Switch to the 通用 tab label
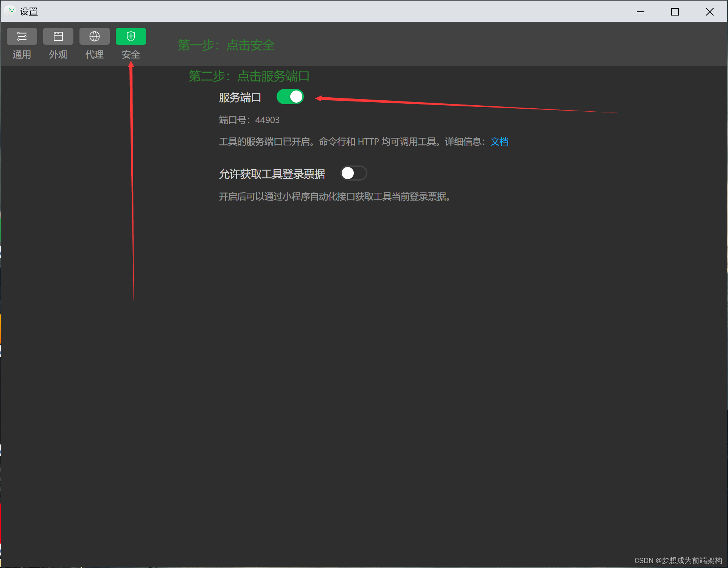The image size is (728, 568). point(22,55)
